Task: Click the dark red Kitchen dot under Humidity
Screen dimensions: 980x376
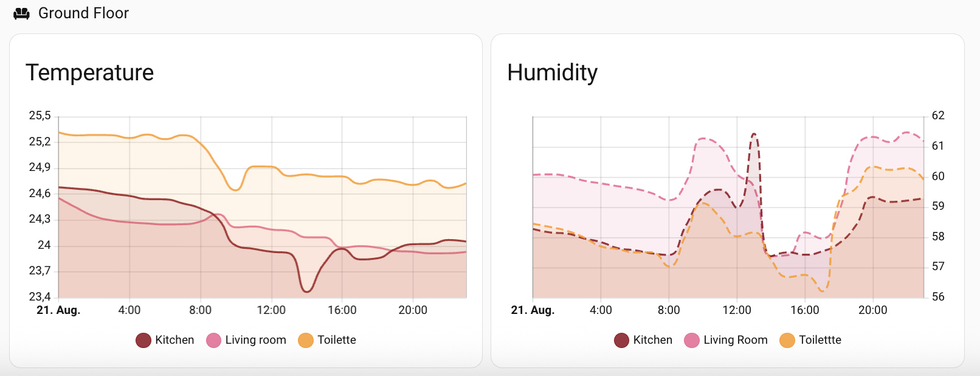Action: click(x=621, y=341)
